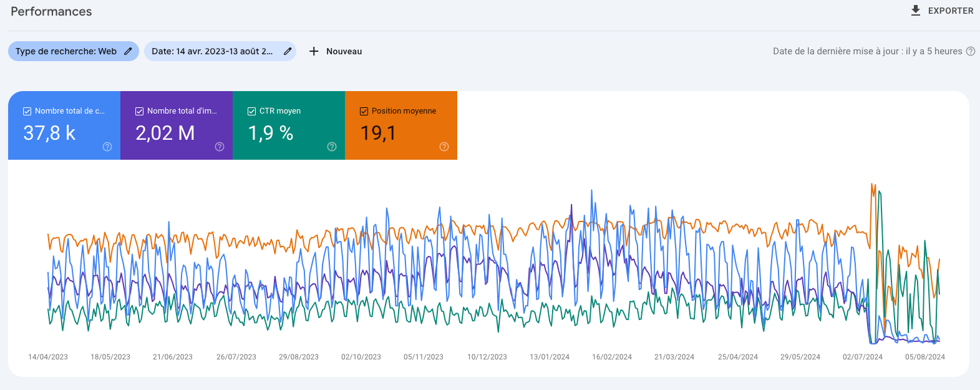Click the orange peak in early July 2024
980x390 pixels.
point(872,185)
